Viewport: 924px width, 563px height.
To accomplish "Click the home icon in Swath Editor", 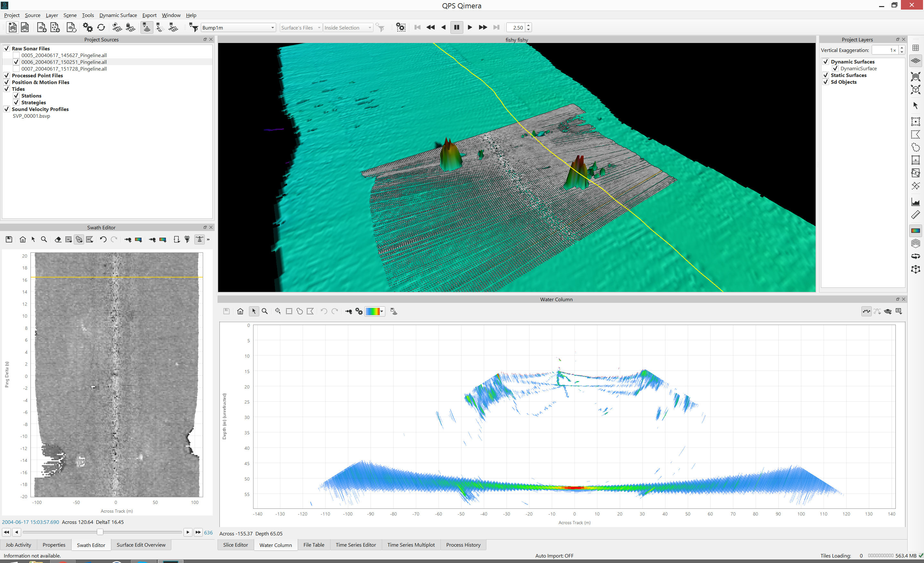I will tap(22, 240).
